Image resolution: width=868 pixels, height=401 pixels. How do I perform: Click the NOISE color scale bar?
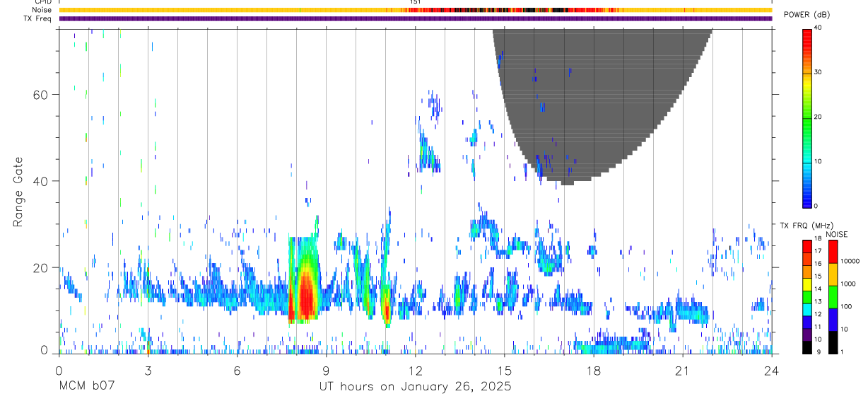pyautogui.click(x=833, y=296)
